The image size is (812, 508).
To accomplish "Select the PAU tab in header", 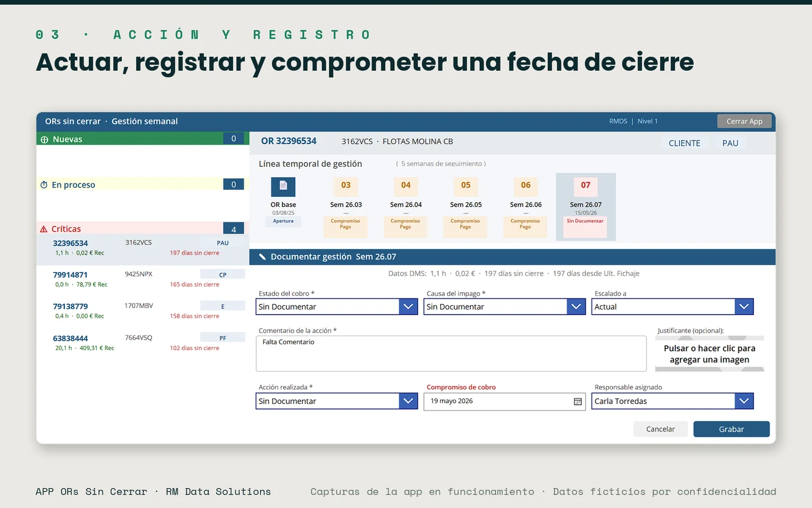I will [730, 143].
